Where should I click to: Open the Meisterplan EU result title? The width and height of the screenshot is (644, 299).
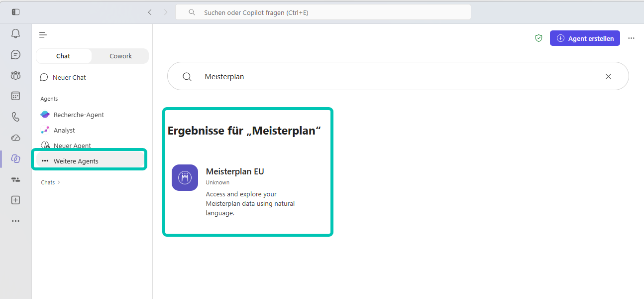click(x=235, y=171)
